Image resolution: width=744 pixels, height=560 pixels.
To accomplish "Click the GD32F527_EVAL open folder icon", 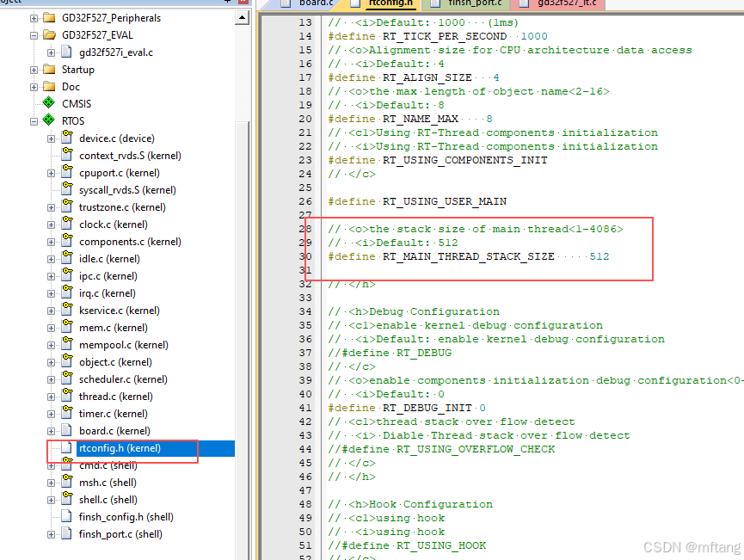I will point(49,34).
